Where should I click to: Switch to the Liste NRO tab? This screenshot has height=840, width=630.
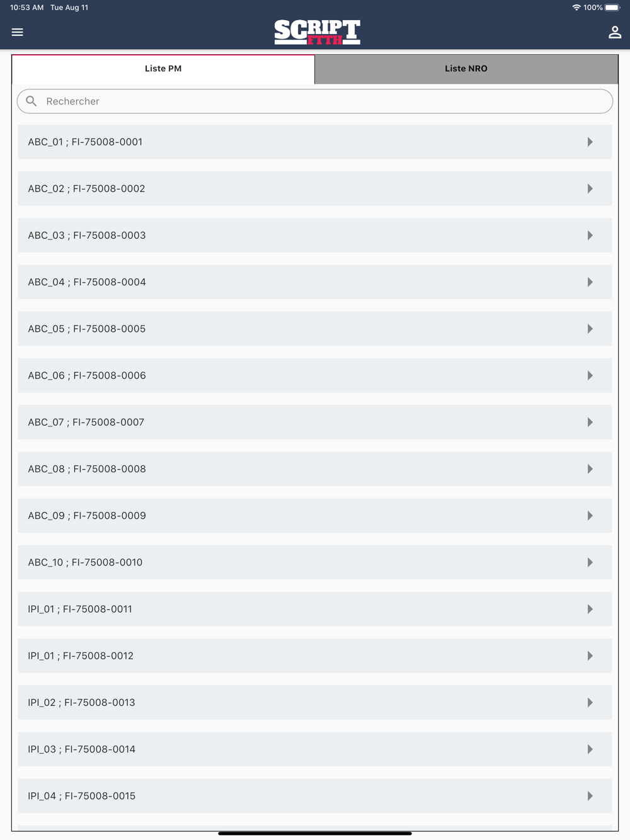pyautogui.click(x=466, y=69)
